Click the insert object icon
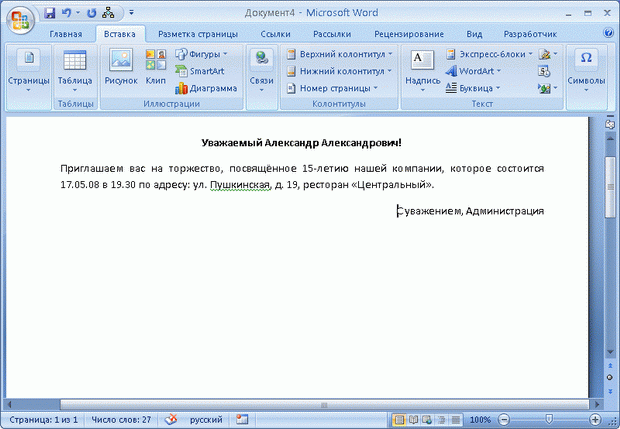Viewport: 620px width, 429px height. (544, 89)
